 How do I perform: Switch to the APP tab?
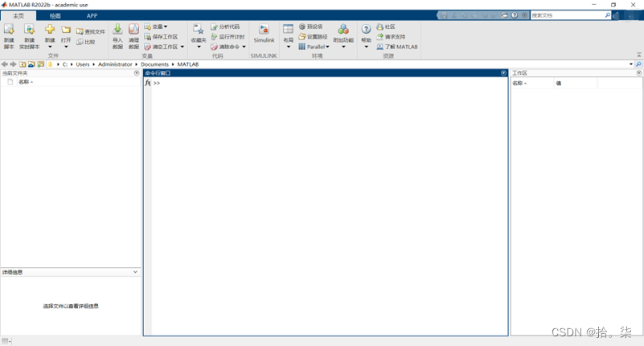pyautogui.click(x=92, y=15)
